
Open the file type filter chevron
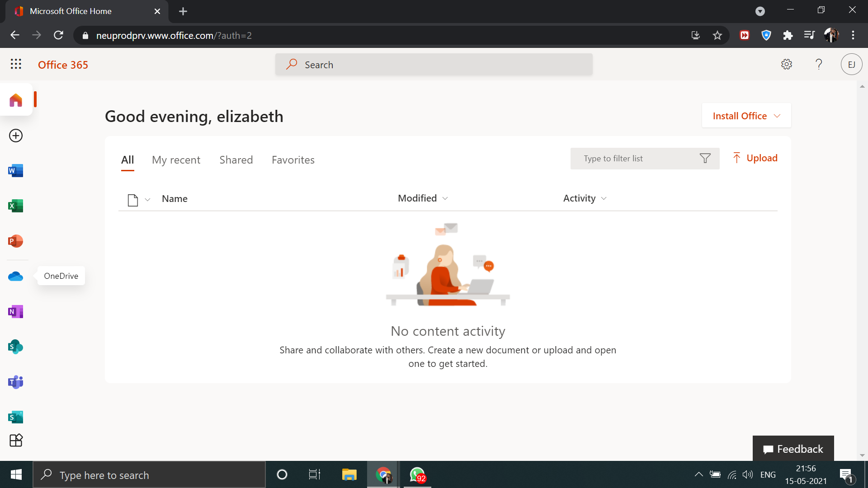(147, 200)
